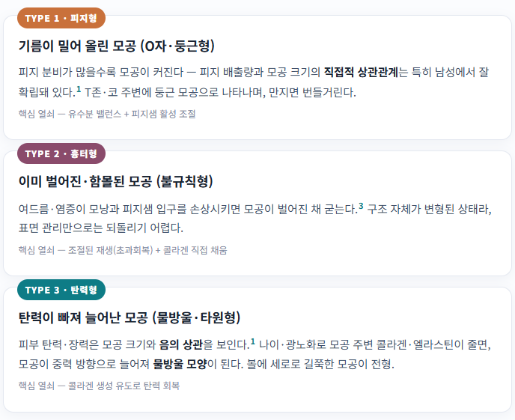Click the TYPE 2 · 흉터형 badge

click(x=61, y=153)
